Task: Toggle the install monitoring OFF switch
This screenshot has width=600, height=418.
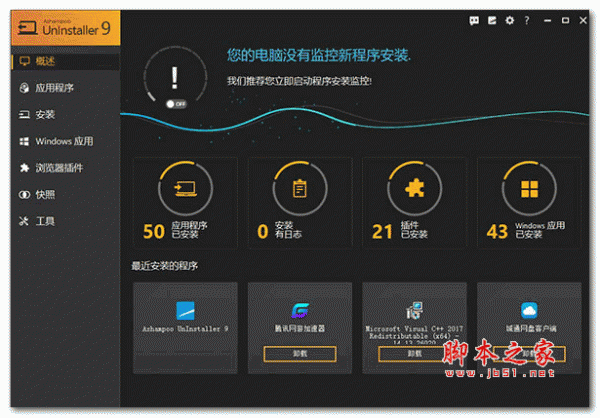Action: tap(176, 104)
